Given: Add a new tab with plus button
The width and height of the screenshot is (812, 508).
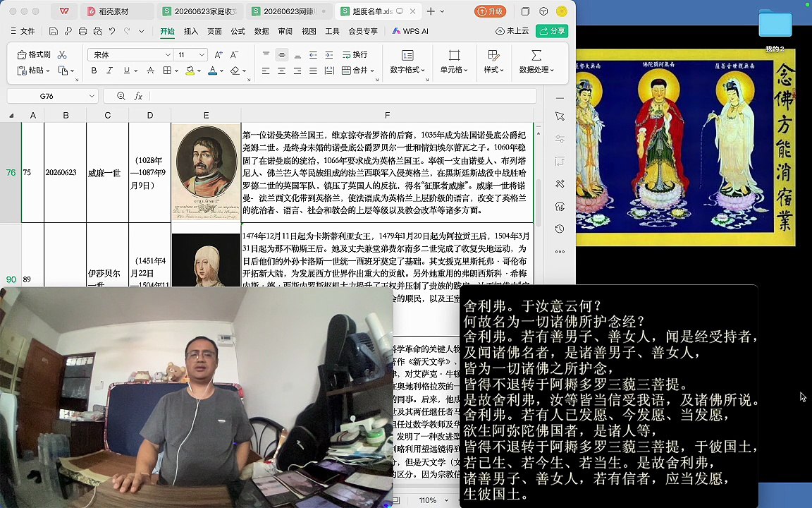Looking at the screenshot, I should (x=431, y=11).
